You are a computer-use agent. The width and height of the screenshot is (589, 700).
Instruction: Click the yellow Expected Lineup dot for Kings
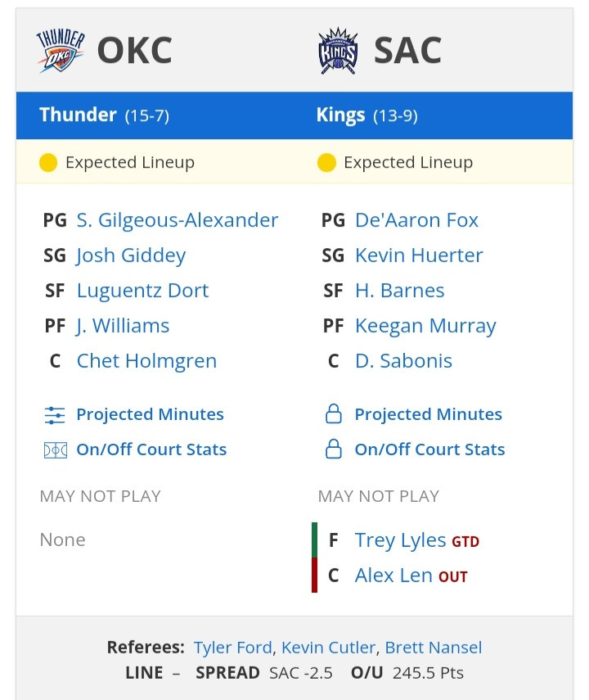(x=326, y=162)
